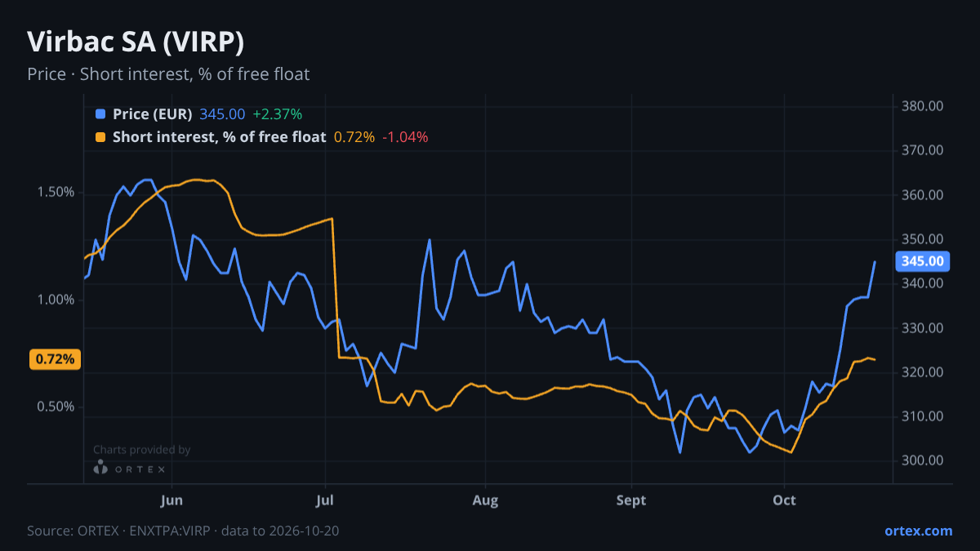Click the blue 345.00 current price tag
Viewport: 980px width, 551px height.
pos(924,261)
